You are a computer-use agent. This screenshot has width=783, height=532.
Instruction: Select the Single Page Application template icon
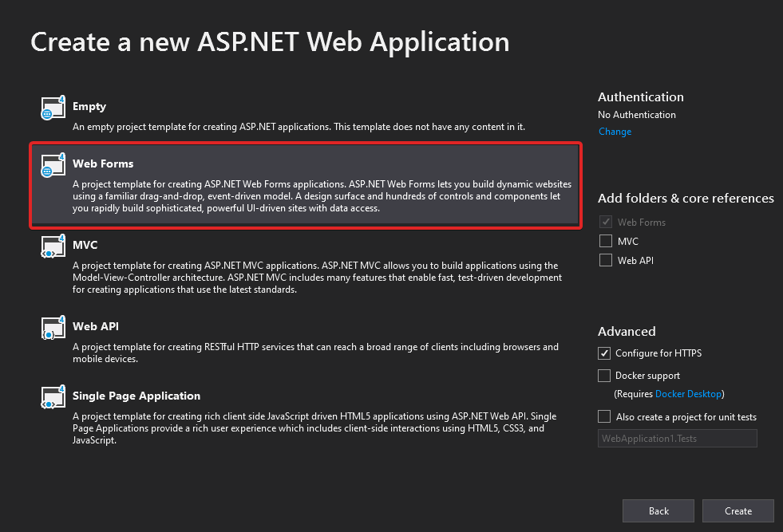click(x=52, y=397)
